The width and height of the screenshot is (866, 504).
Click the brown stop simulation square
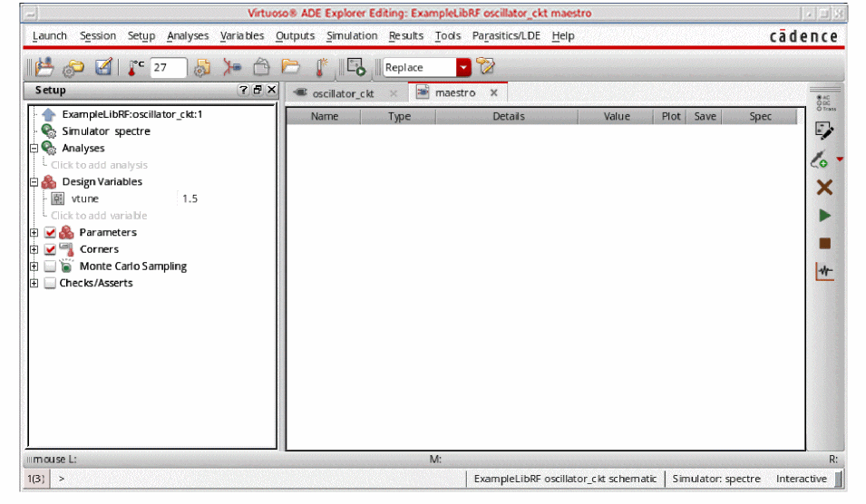coord(824,244)
